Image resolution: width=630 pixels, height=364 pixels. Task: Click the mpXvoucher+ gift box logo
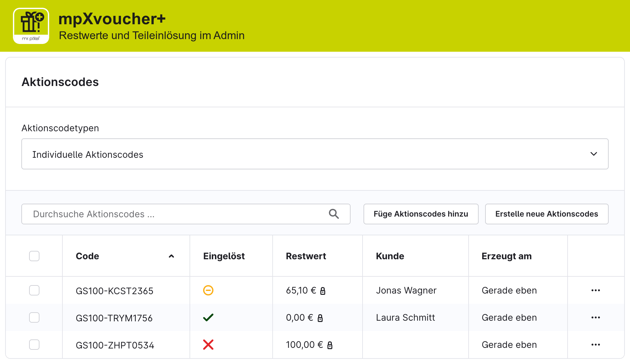[x=31, y=26]
